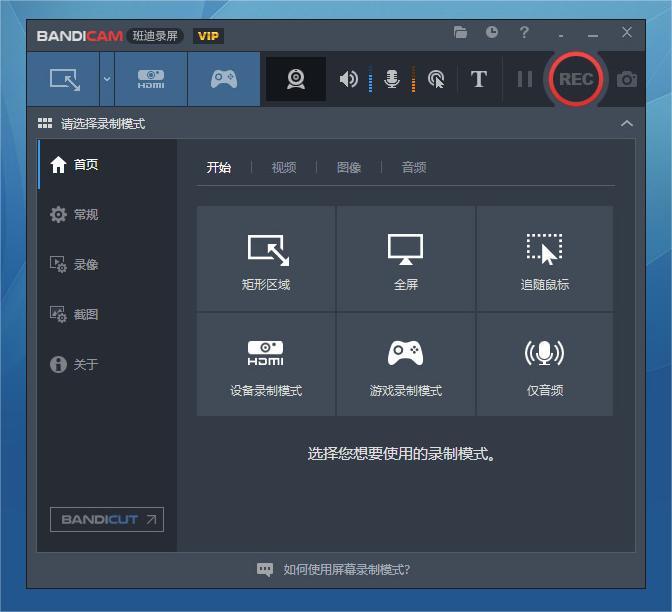Open 录像 video settings in sidebar
This screenshot has width=672, height=612.
pos(107,264)
